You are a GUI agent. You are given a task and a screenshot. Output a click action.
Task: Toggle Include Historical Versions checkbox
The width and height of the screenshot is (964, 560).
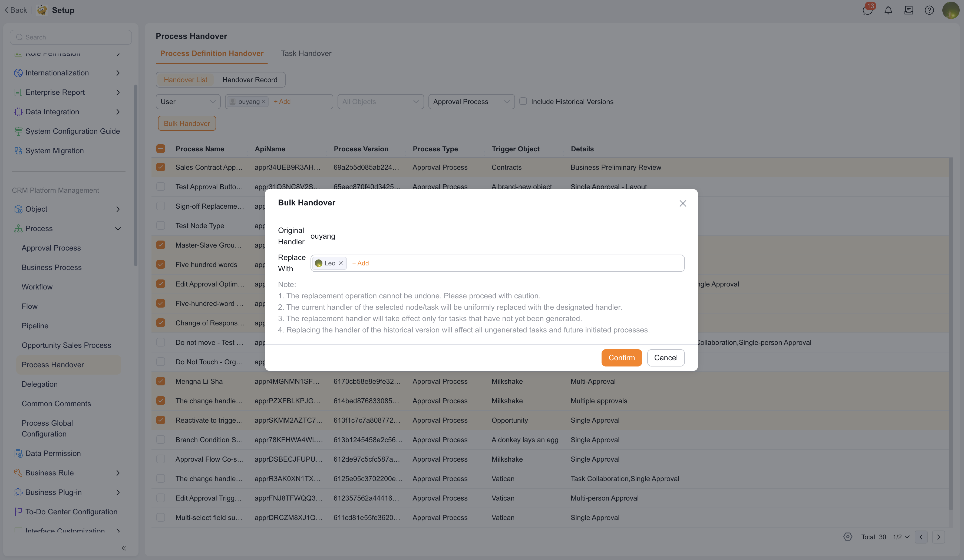(523, 101)
